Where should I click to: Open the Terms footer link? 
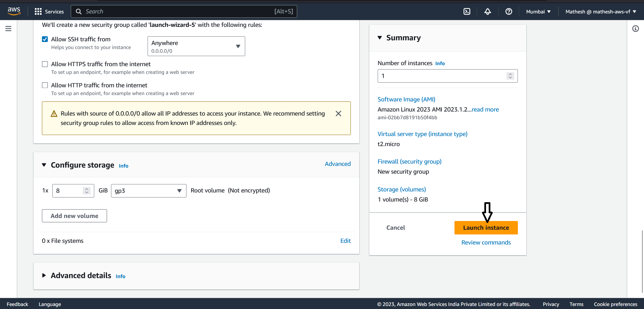pyautogui.click(x=576, y=304)
